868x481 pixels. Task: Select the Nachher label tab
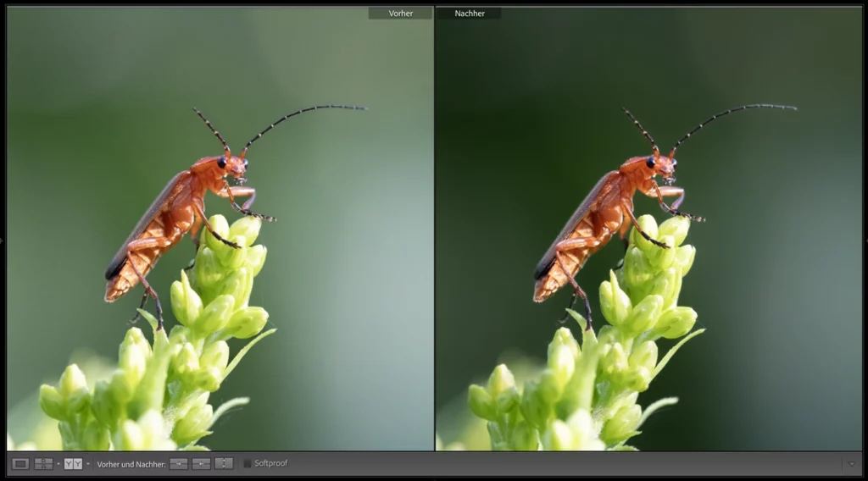(x=469, y=14)
